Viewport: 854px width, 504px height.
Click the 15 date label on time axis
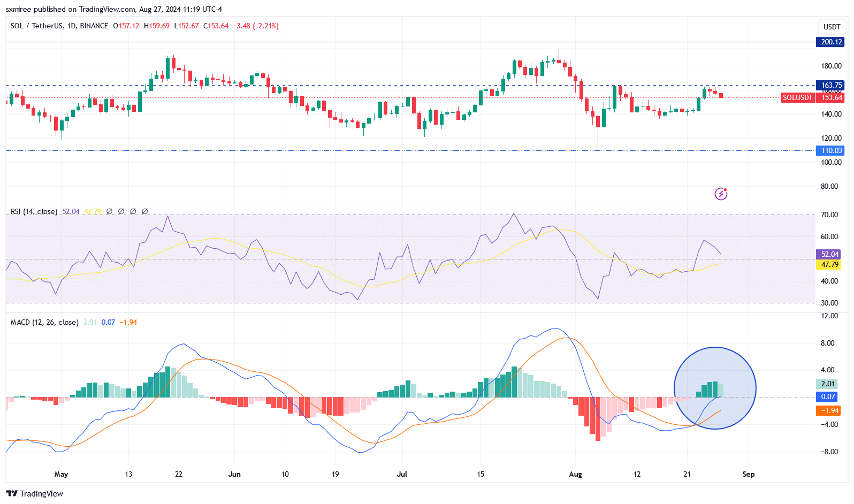[481, 474]
